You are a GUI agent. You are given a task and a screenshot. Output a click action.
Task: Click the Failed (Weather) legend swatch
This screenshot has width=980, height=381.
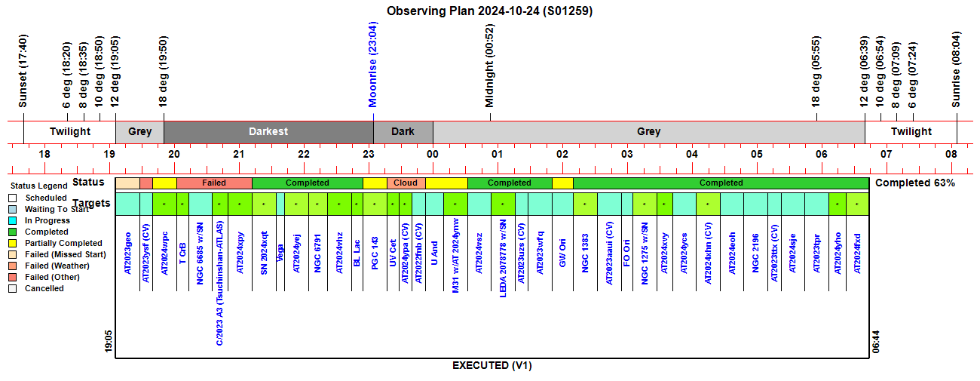click(x=11, y=266)
